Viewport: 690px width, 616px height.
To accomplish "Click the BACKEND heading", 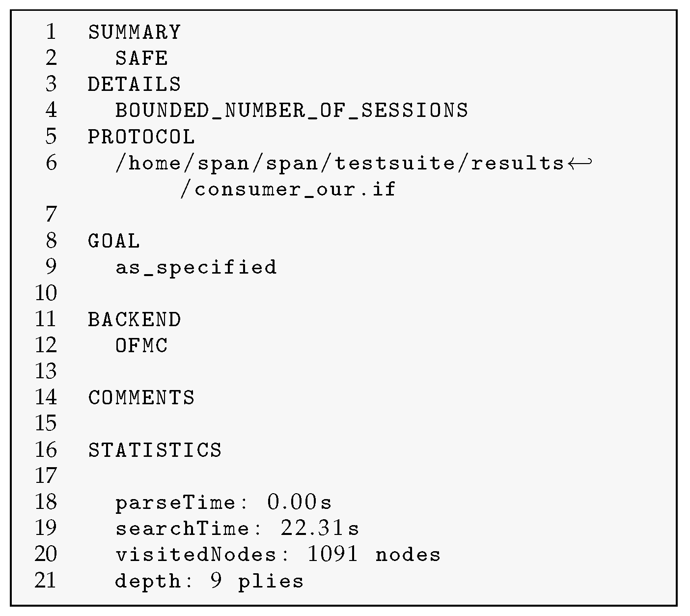I will click(134, 320).
